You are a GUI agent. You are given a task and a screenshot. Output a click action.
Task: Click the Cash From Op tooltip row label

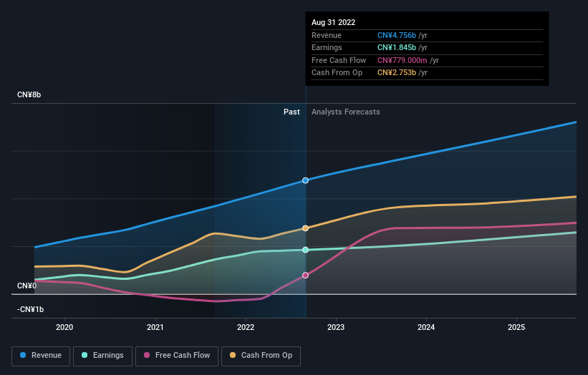[337, 73]
